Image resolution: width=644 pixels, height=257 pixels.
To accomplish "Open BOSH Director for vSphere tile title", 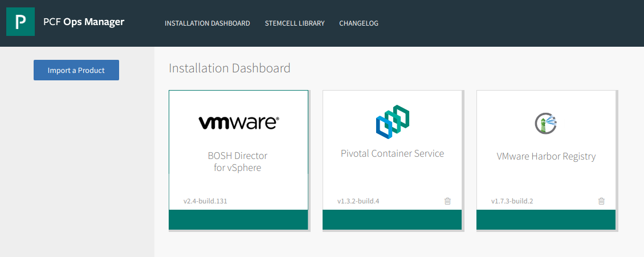I will click(238, 162).
